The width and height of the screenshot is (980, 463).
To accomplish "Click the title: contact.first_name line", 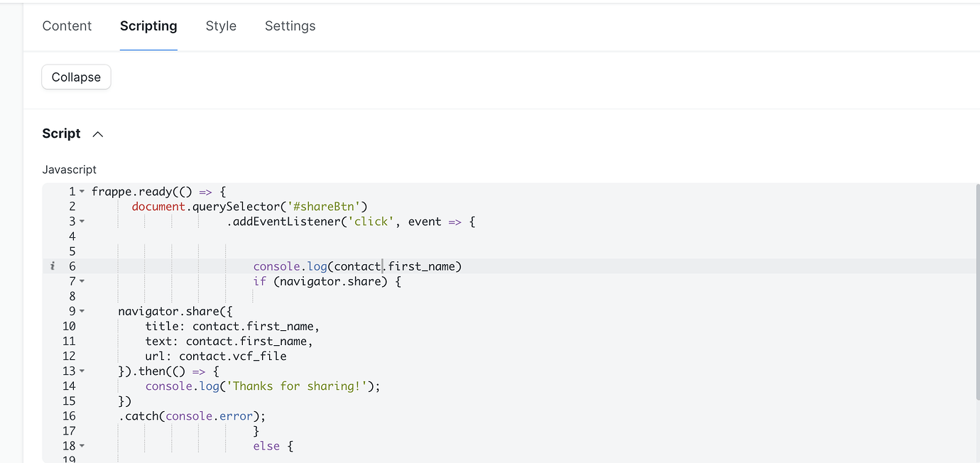I will [232, 326].
